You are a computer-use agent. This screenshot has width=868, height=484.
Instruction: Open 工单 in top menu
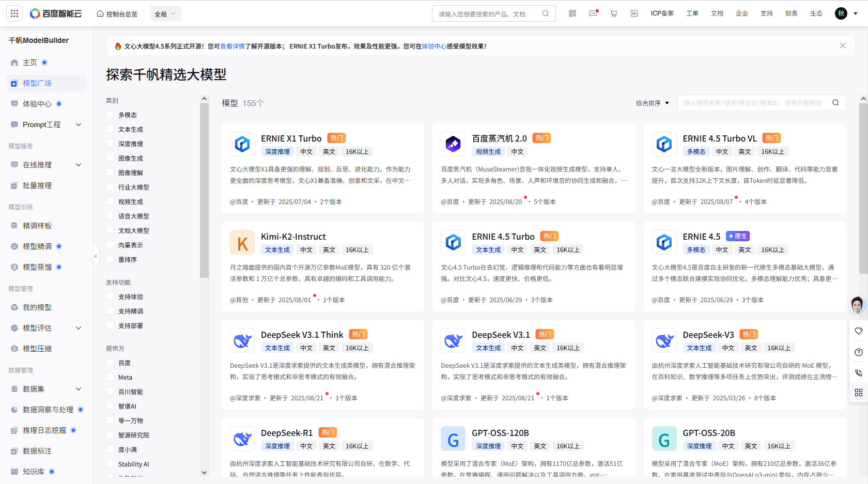(x=692, y=13)
